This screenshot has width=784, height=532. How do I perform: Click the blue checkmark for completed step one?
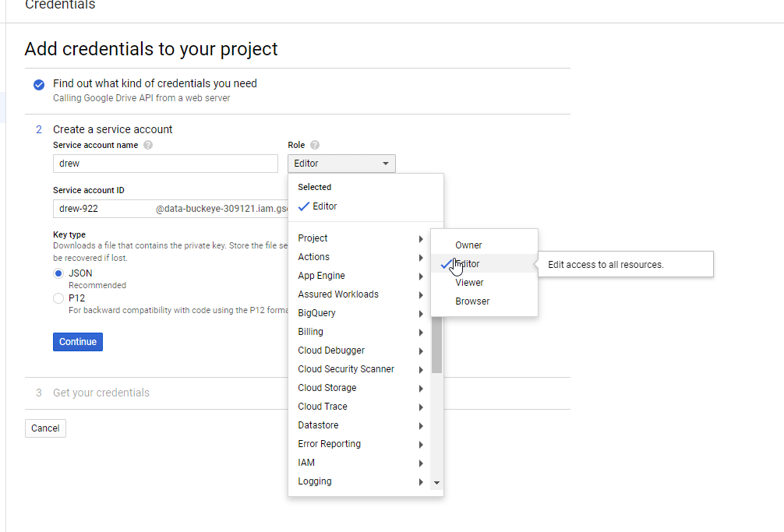point(38,84)
